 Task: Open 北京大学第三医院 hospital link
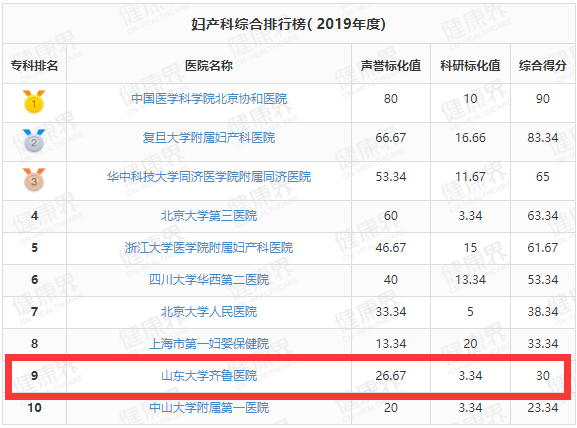(x=209, y=216)
